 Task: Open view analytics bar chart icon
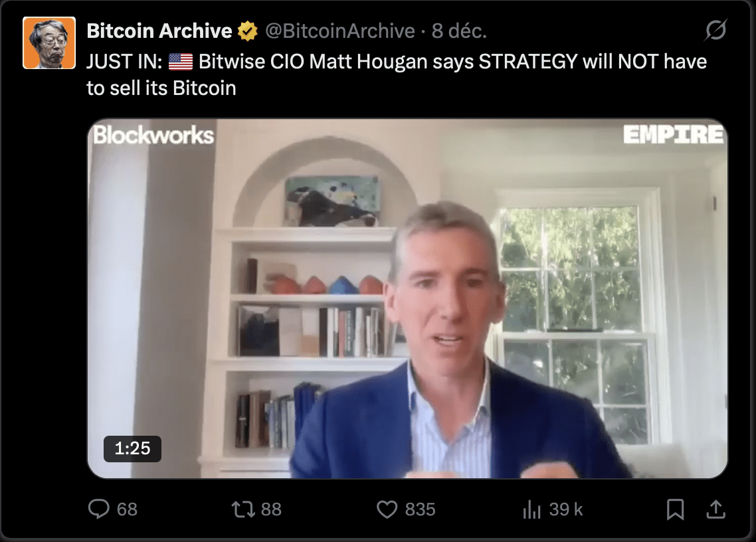pos(532,509)
